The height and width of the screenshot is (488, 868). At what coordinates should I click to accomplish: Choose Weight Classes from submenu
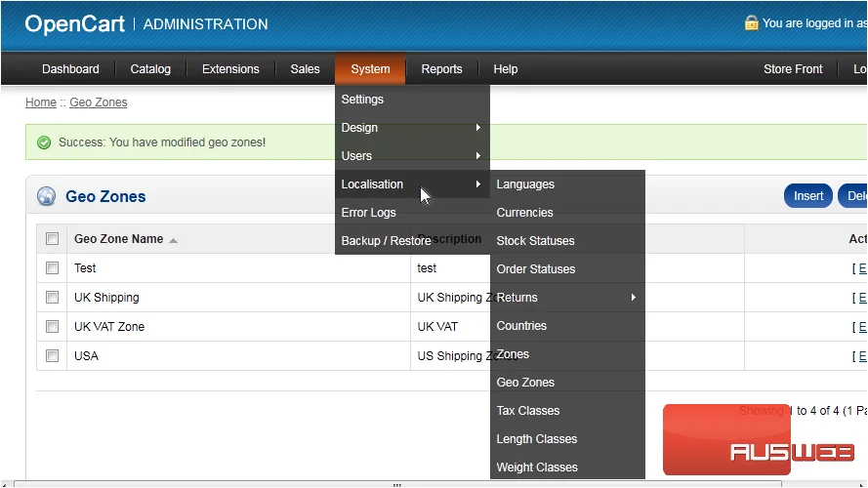[x=568, y=467]
